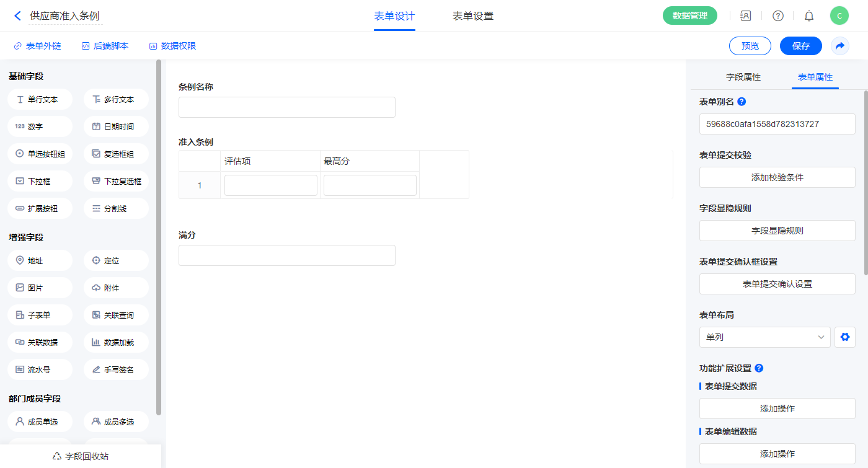Click the 添加校验条件 button
This screenshot has height=468, width=868.
(777, 177)
